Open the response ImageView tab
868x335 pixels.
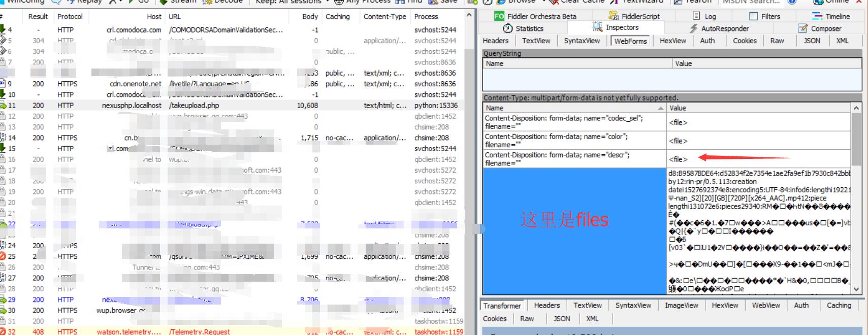(x=681, y=305)
